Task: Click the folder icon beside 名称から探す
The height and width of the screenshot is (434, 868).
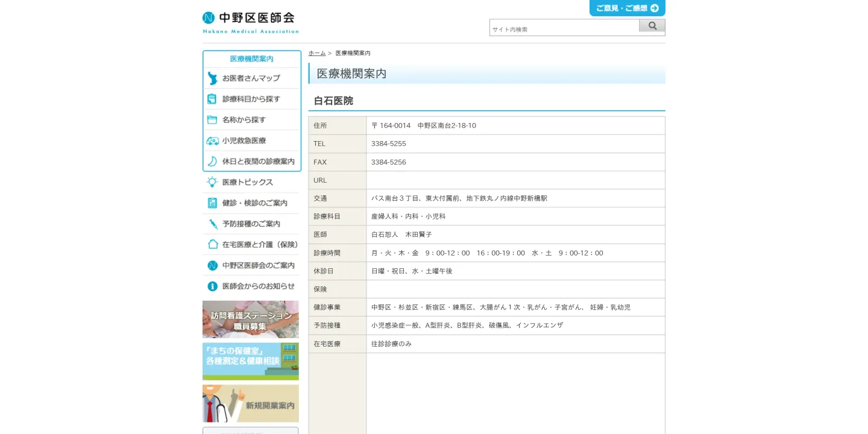Action: [x=212, y=120]
